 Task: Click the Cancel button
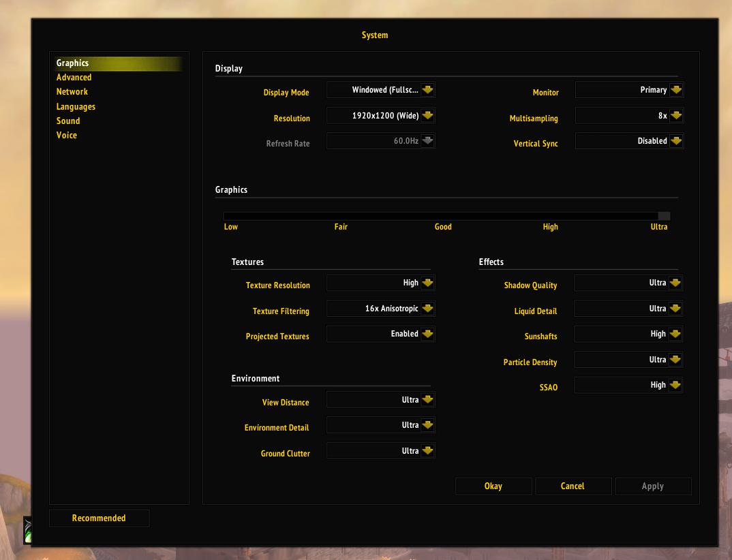click(573, 486)
